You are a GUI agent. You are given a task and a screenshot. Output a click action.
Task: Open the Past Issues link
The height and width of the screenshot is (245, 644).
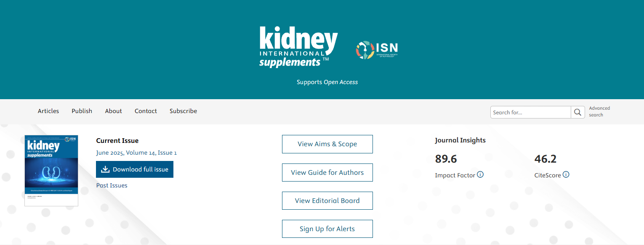pyautogui.click(x=112, y=185)
